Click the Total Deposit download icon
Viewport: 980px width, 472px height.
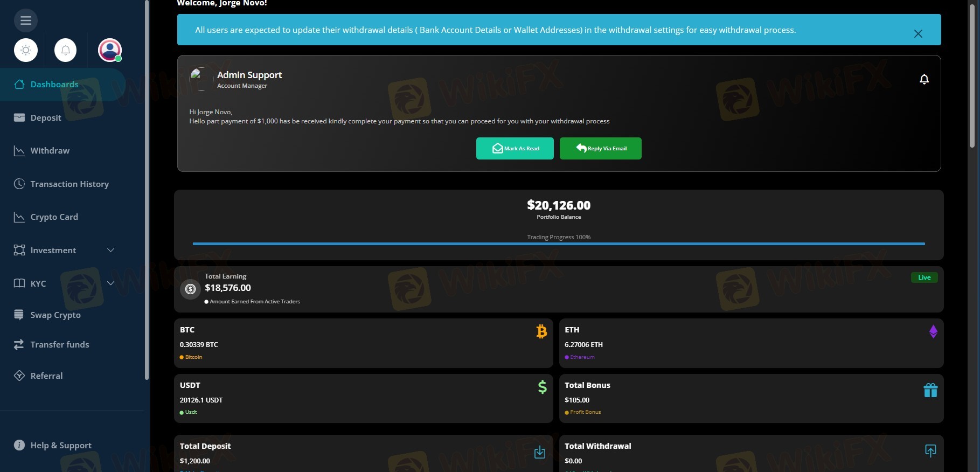coord(539,452)
